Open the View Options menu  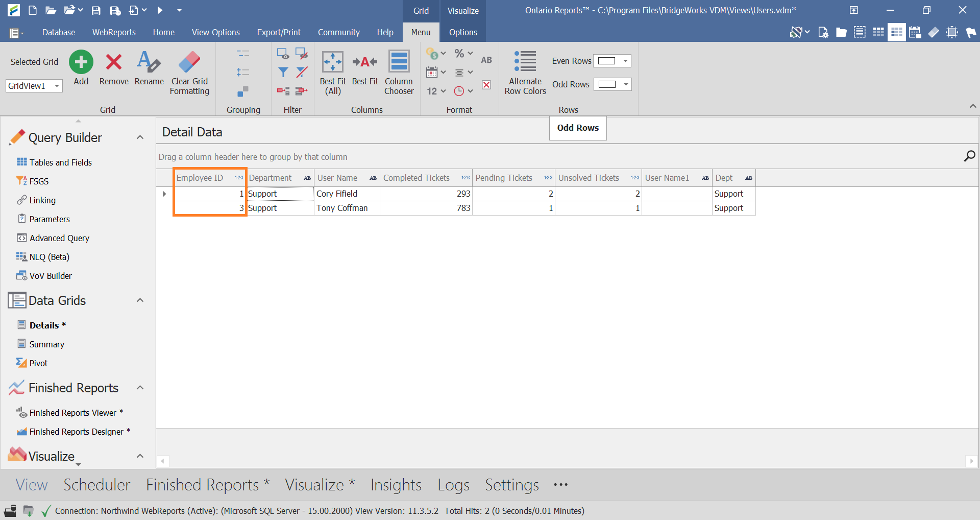click(x=215, y=32)
